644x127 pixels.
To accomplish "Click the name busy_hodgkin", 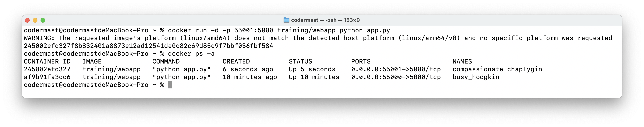I will tap(476, 77).
